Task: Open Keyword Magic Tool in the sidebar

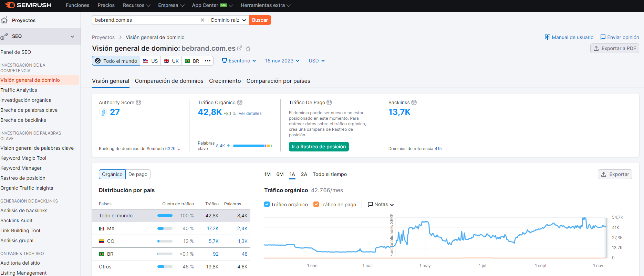Action: tap(23, 158)
